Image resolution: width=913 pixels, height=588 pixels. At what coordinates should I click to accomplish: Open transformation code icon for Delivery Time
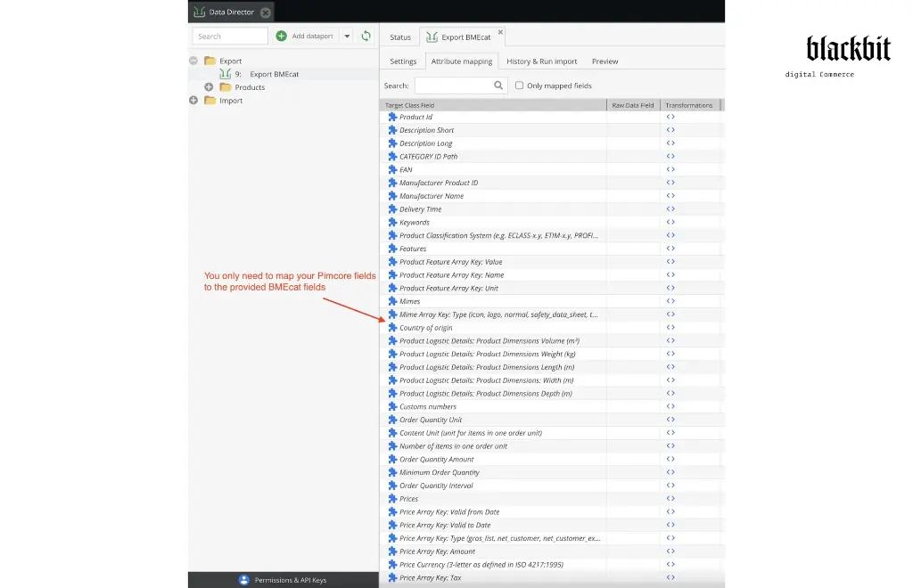pos(670,209)
